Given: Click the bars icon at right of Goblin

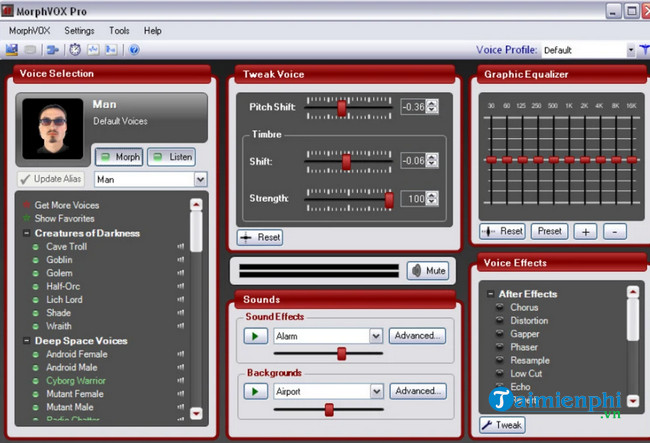Looking at the screenshot, I should click(181, 260).
